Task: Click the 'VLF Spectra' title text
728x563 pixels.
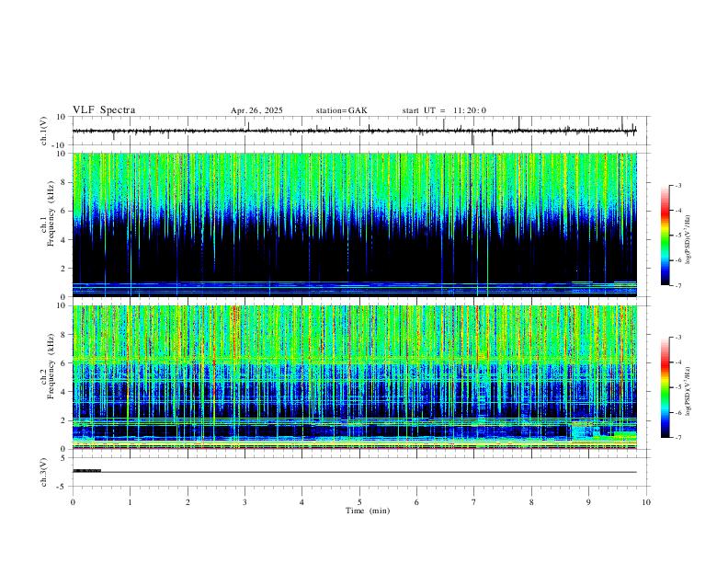Action: coord(104,110)
